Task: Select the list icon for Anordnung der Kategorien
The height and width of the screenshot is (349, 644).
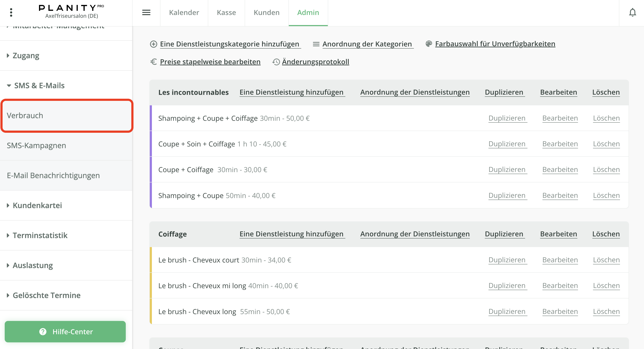Action: 316,44
